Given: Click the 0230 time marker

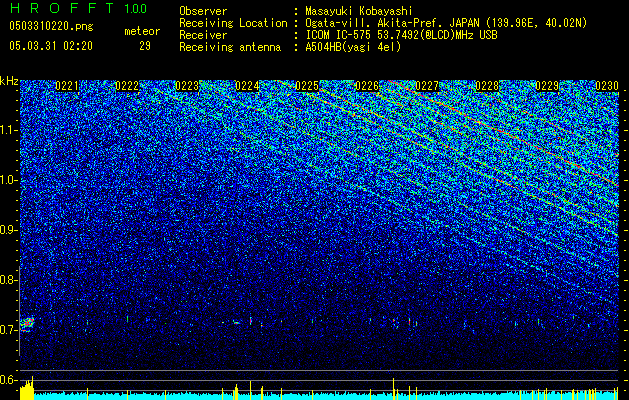Looking at the screenshot, I should pos(607,86).
